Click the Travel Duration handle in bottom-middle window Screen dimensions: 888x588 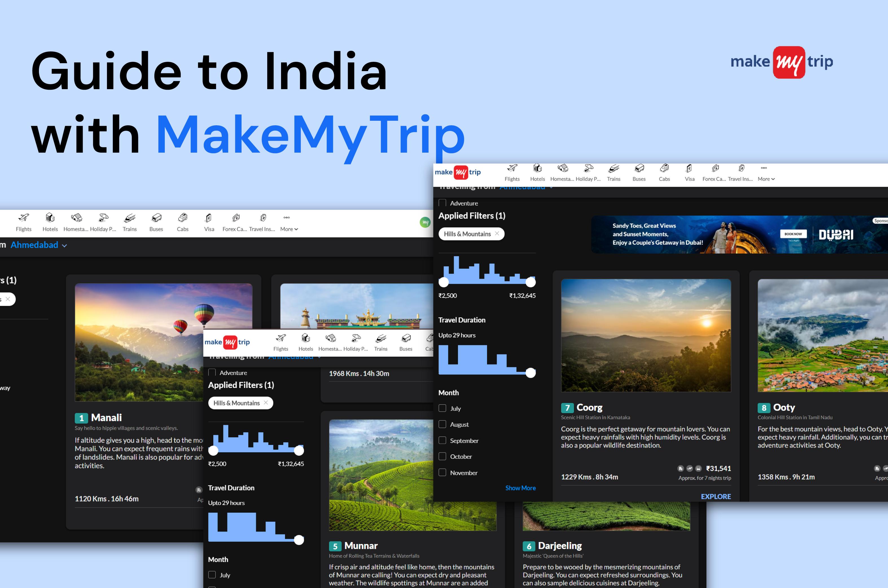click(299, 540)
